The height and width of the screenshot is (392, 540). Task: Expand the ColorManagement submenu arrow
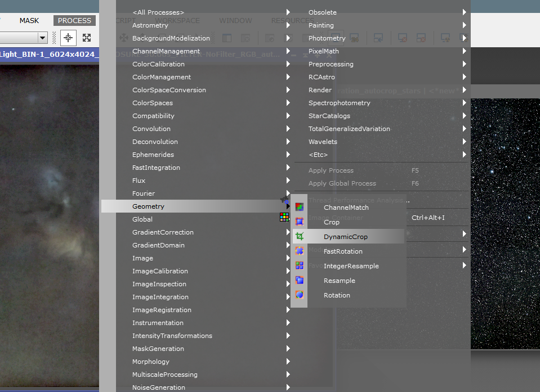click(288, 77)
